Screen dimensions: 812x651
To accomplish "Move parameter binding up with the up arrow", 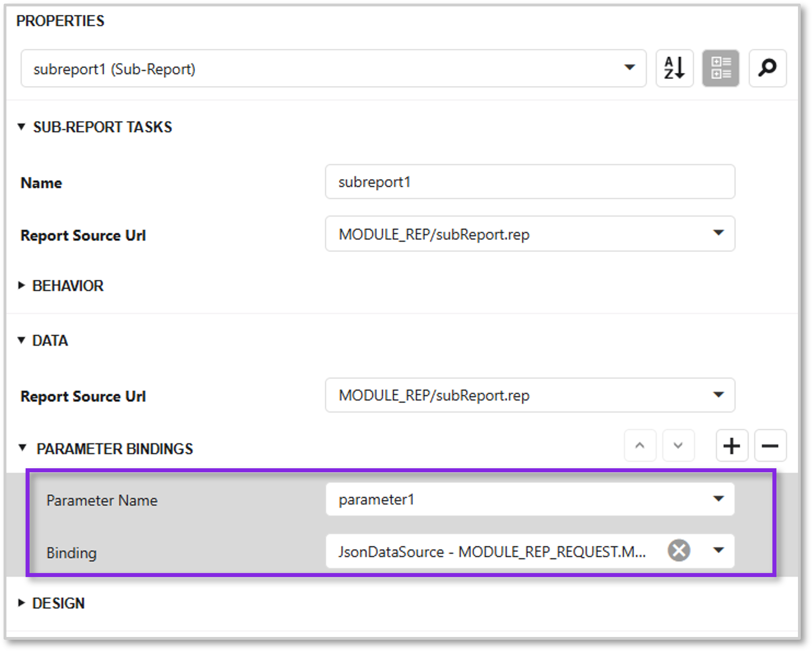I will point(640,445).
